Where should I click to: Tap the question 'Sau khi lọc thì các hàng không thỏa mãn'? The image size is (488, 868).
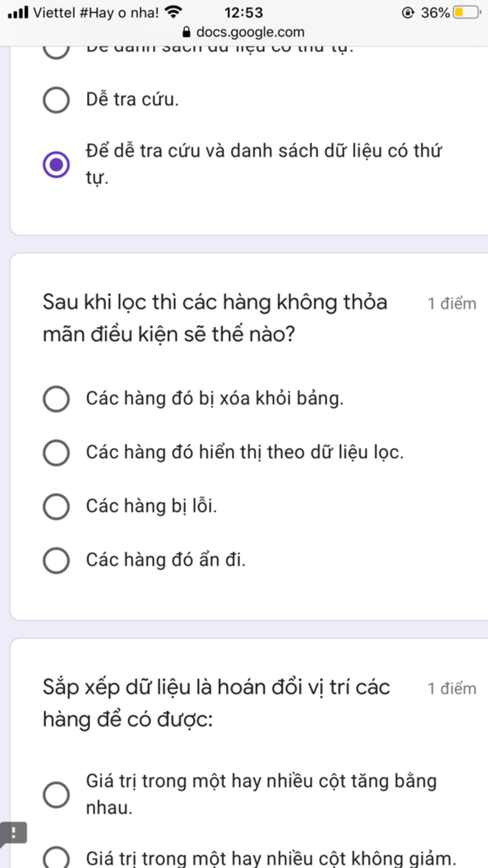[x=215, y=318]
